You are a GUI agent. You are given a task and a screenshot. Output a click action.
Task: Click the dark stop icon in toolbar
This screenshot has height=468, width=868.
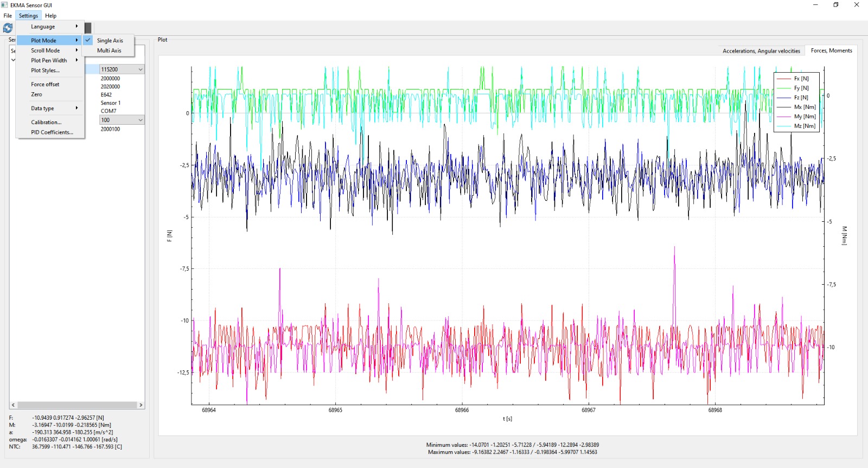(x=88, y=28)
